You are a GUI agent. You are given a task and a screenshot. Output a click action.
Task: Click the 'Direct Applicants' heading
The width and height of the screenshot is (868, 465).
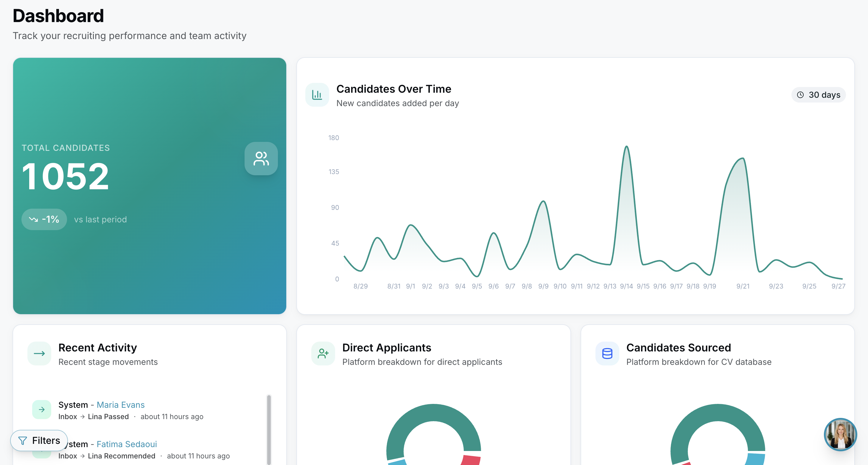point(386,348)
